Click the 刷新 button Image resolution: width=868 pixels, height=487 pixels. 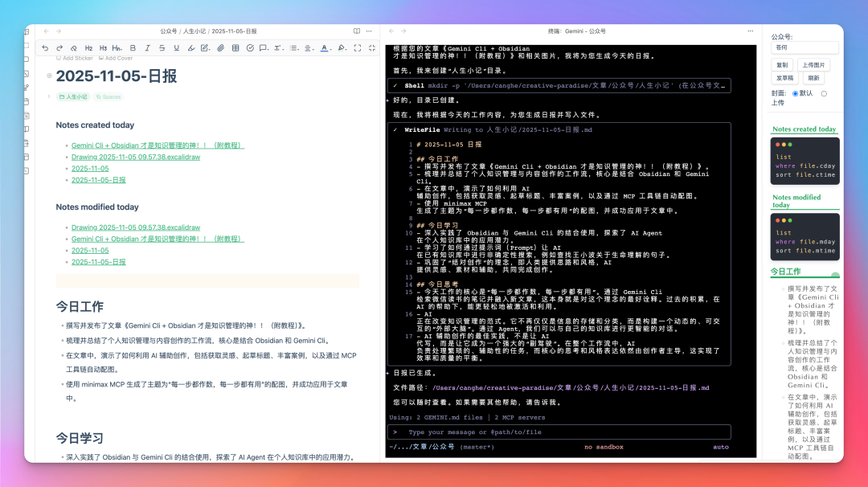(813, 79)
